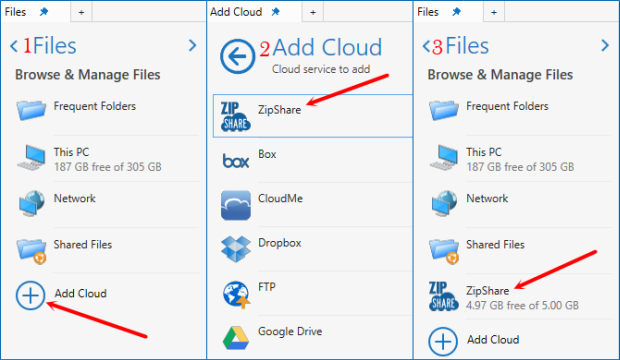Open Shared Files icon in third panel
This screenshot has height=360, width=620.
click(x=444, y=251)
